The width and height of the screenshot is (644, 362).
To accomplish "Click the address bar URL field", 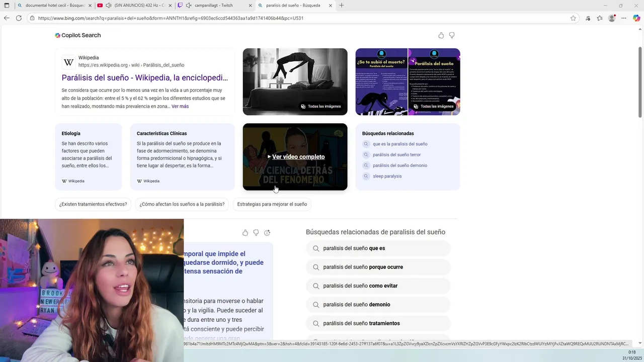I will click(x=302, y=18).
